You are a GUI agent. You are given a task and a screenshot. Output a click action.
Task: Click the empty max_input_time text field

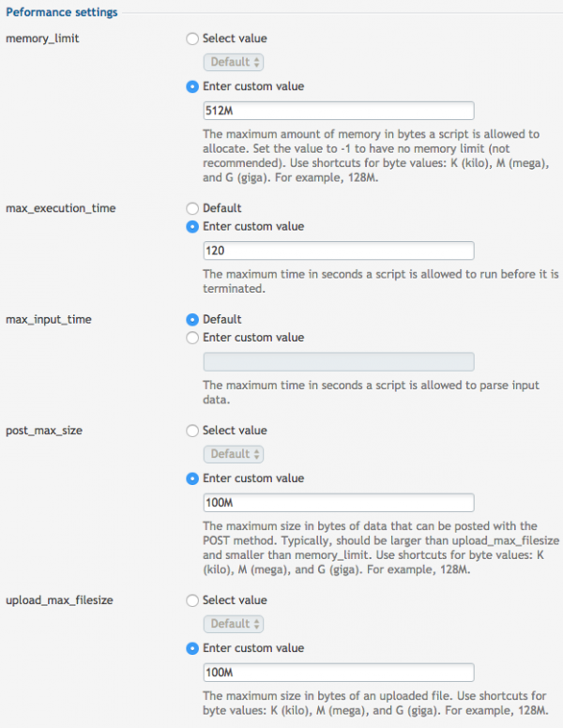pos(339,362)
